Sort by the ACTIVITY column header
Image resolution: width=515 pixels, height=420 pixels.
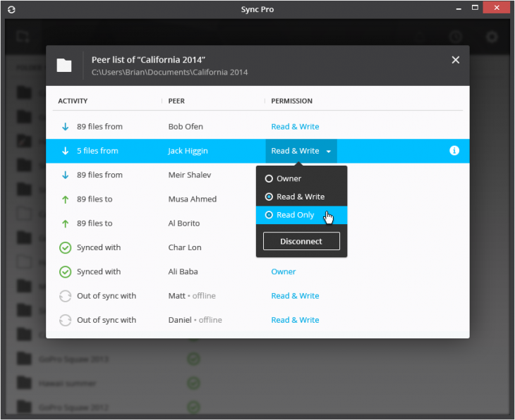[x=73, y=101]
